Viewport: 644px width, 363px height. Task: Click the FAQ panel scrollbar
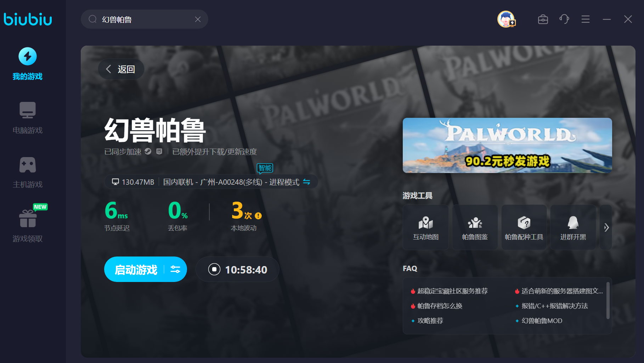[608, 301]
